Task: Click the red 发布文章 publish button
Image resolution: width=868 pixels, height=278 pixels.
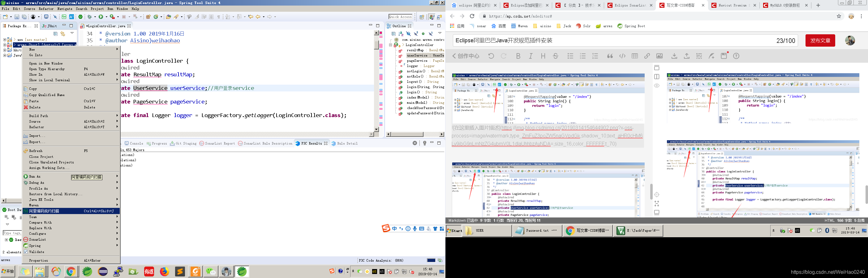Action: [x=820, y=40]
